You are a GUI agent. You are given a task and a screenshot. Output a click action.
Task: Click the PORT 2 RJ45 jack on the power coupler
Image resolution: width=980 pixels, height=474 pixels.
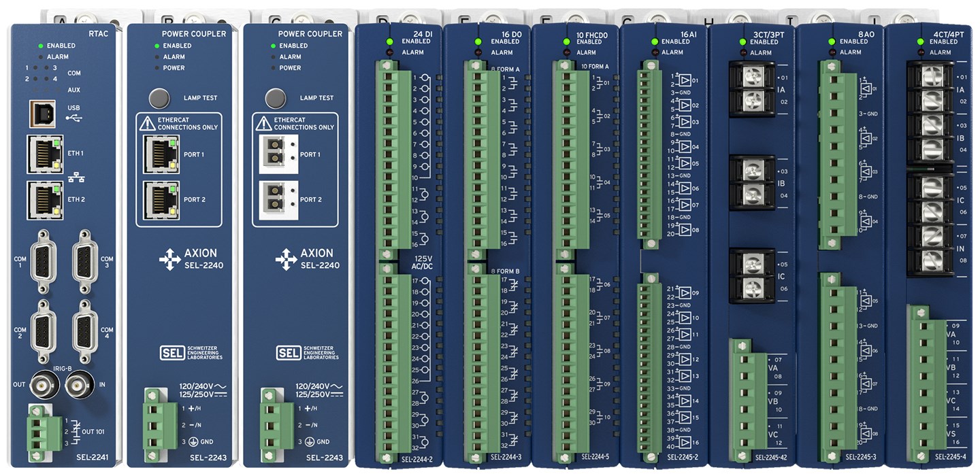[x=161, y=200]
